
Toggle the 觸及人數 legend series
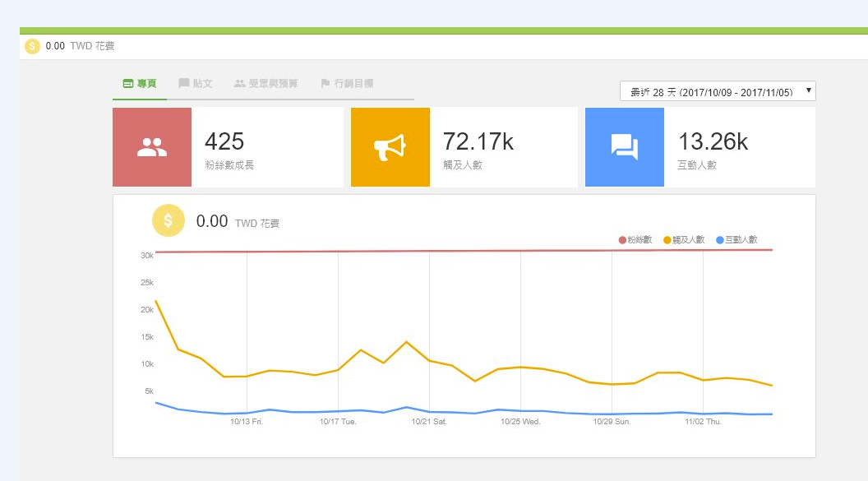click(x=684, y=239)
